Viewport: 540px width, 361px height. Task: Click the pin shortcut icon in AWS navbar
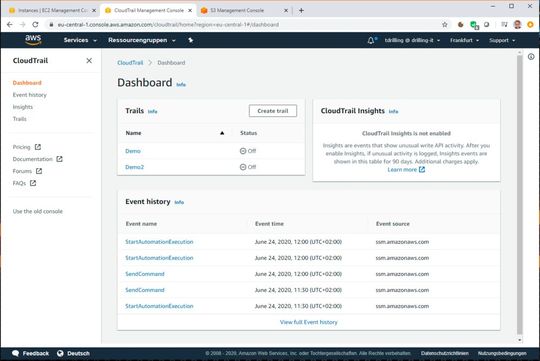(x=190, y=40)
